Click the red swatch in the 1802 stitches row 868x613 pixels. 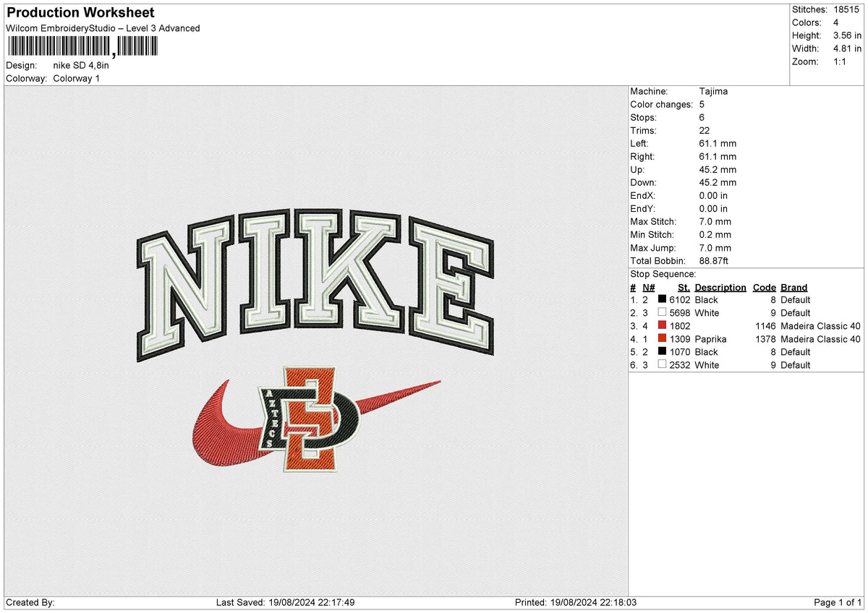662,326
